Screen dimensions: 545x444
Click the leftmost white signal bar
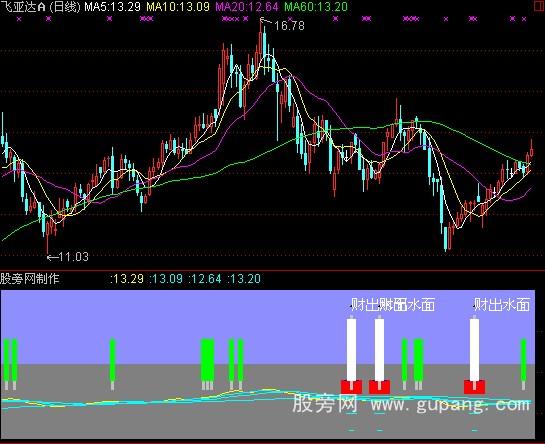[351, 349]
